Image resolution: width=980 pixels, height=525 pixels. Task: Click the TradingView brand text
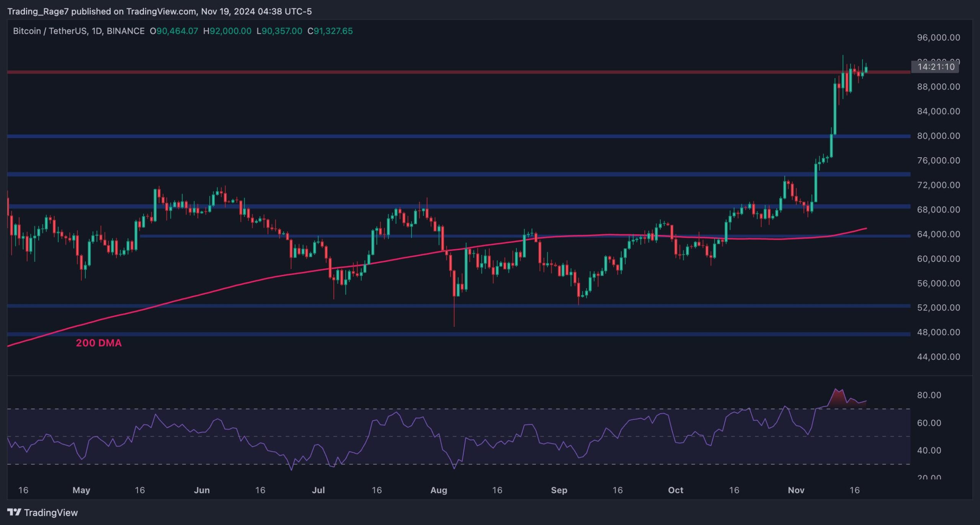pos(51,512)
